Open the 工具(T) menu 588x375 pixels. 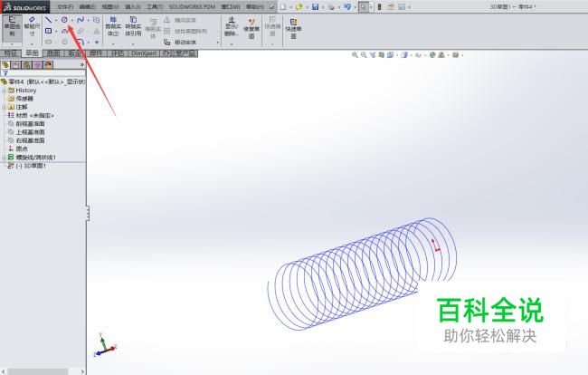pos(155,6)
